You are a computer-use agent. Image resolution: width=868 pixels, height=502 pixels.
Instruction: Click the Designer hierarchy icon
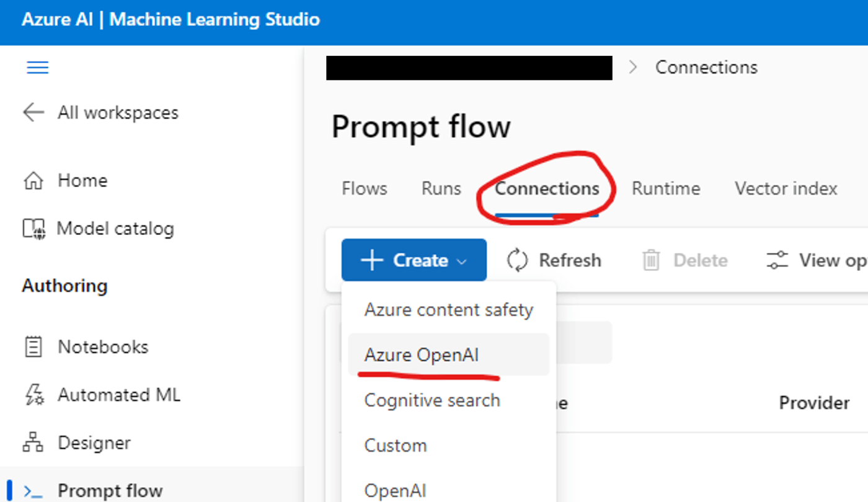pyautogui.click(x=33, y=443)
